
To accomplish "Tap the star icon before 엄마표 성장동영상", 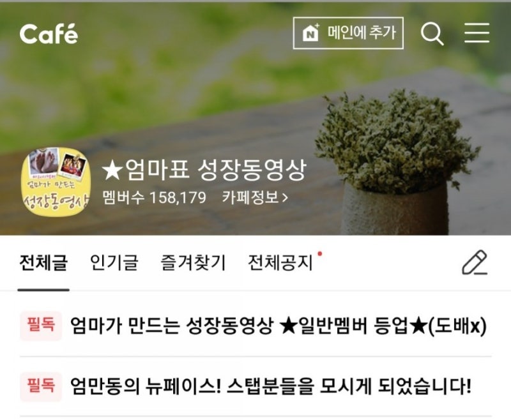I will tap(112, 170).
